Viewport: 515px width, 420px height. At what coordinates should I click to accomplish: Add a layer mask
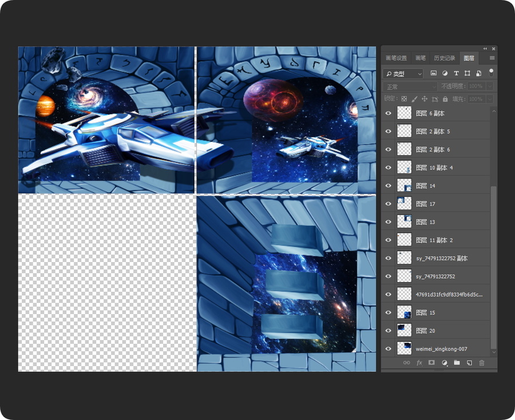[431, 363]
